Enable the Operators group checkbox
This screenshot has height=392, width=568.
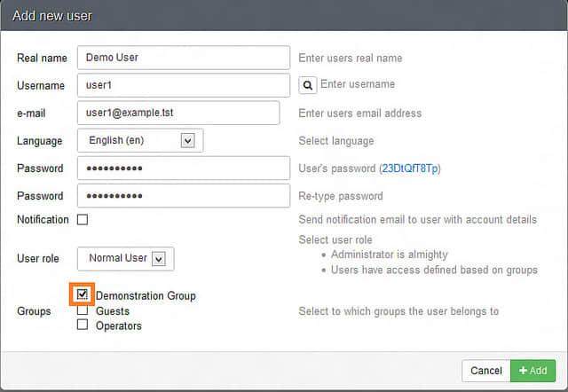83,325
